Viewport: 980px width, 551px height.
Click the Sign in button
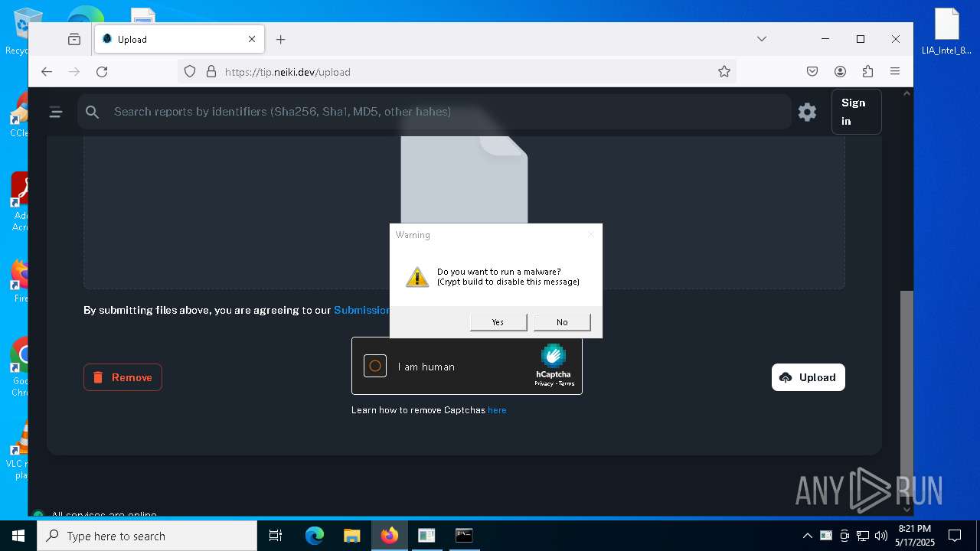pyautogui.click(x=856, y=112)
